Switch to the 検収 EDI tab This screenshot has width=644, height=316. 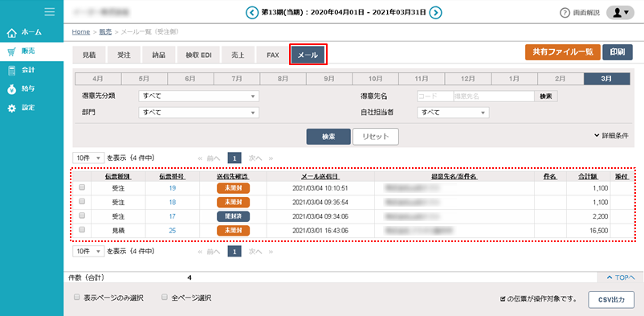pos(199,55)
